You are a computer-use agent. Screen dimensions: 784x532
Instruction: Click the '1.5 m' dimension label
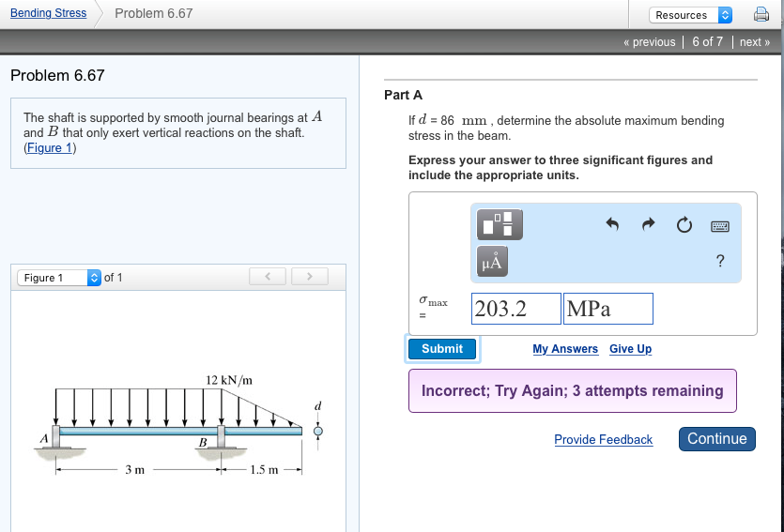(264, 469)
